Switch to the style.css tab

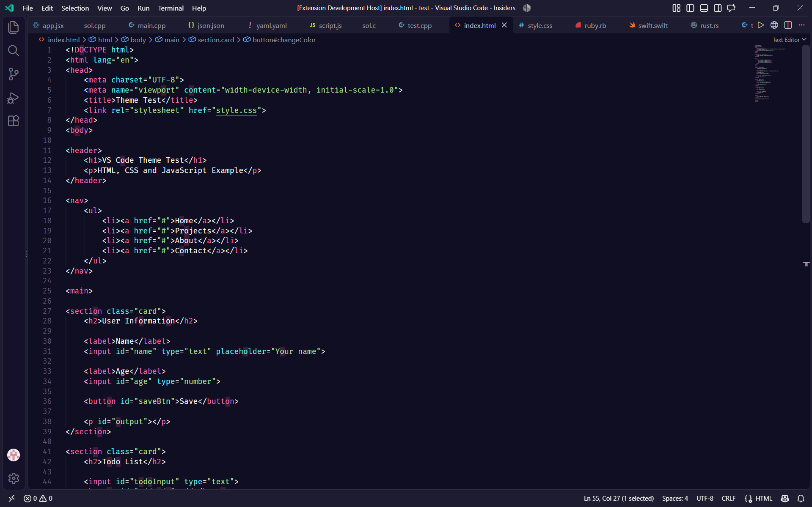540,25
